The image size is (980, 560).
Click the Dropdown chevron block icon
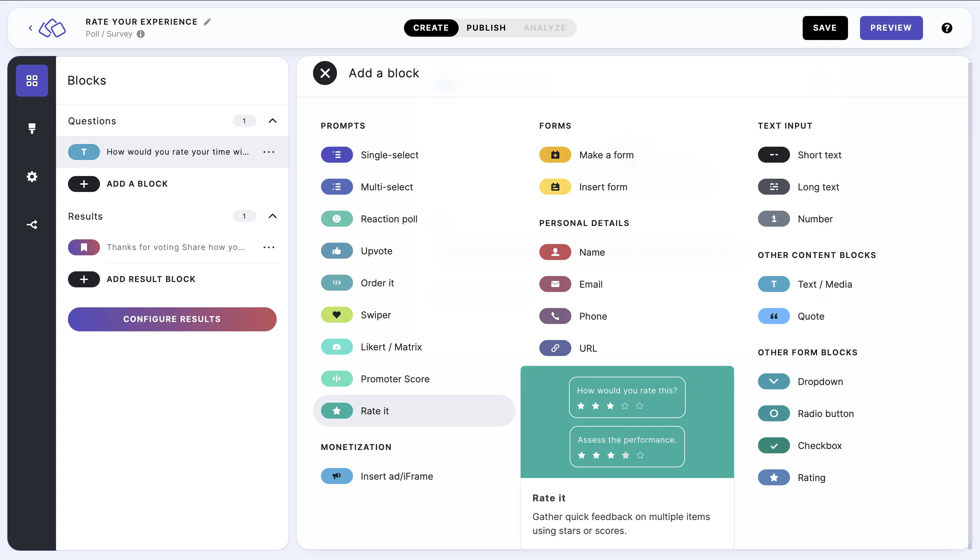[774, 381]
